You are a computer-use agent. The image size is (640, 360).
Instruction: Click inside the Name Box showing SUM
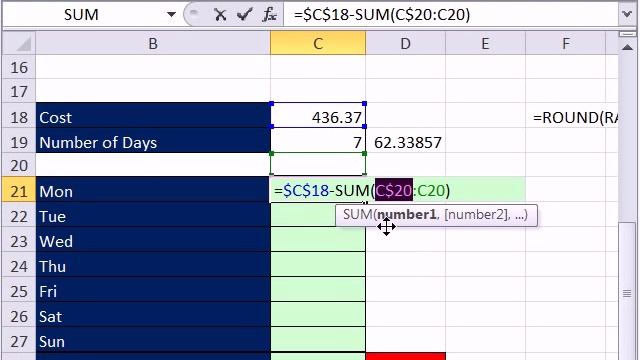click(82, 15)
